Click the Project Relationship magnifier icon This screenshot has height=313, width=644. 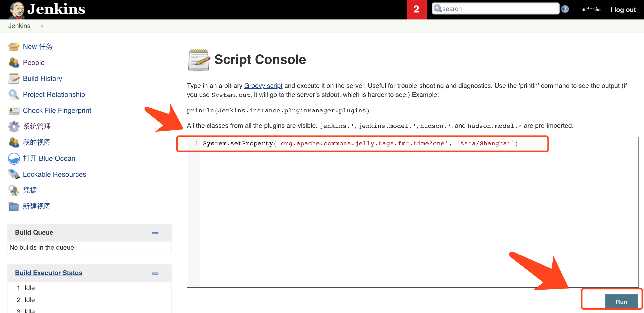pyautogui.click(x=14, y=94)
